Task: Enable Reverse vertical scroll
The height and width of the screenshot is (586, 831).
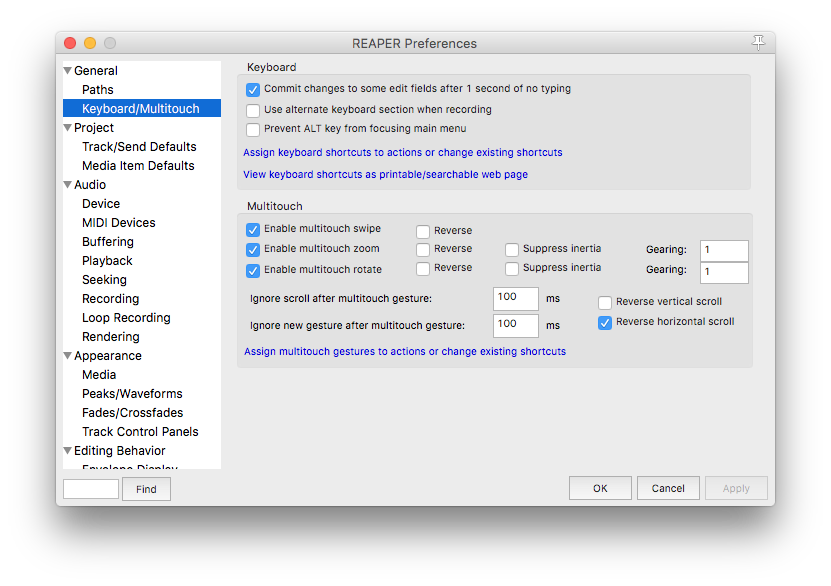Action: click(605, 302)
